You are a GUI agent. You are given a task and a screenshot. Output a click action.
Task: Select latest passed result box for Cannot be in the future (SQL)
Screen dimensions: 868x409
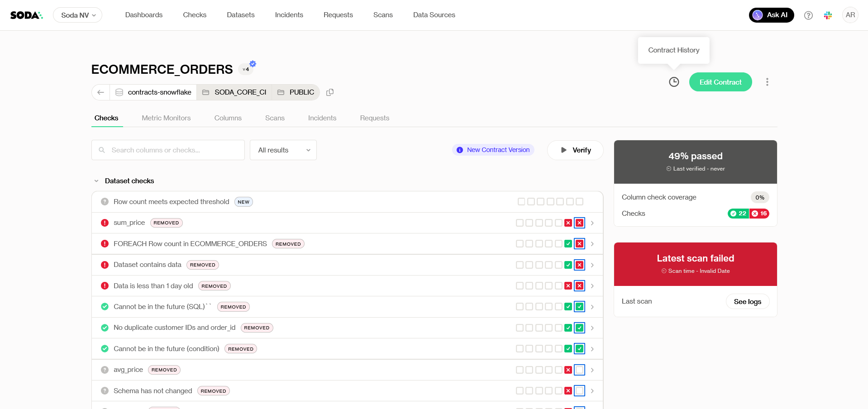coord(579,307)
